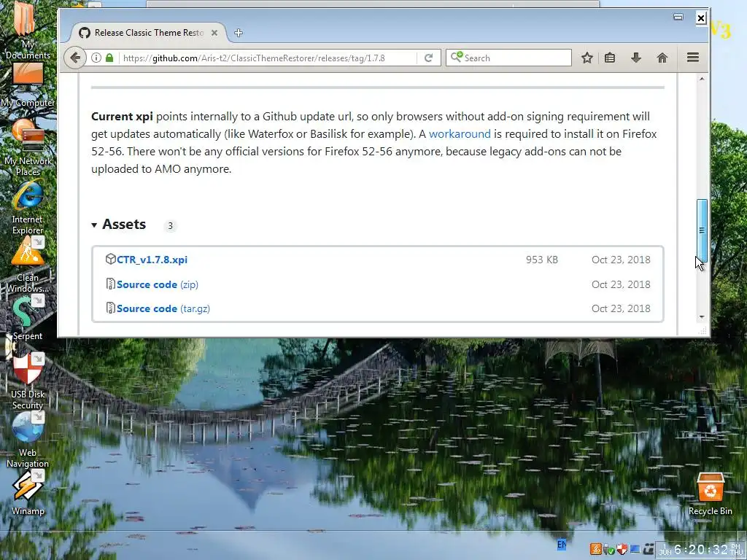Open site information icon in the address bar
The image size is (747, 560).
[96, 58]
